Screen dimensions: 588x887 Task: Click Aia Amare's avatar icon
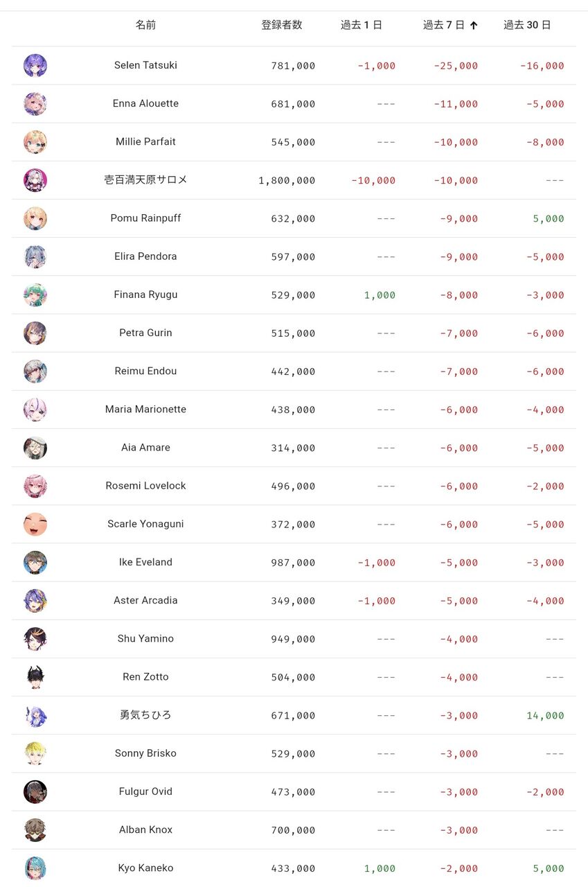(x=35, y=448)
